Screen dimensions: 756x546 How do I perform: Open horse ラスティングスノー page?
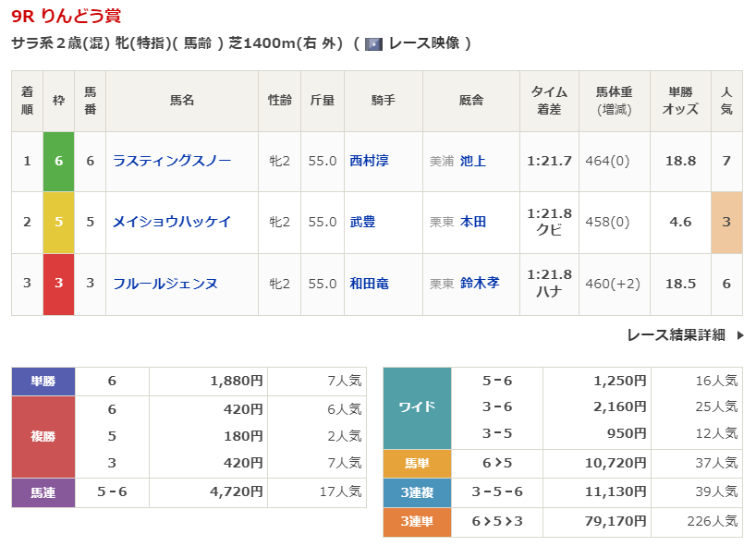point(172,161)
